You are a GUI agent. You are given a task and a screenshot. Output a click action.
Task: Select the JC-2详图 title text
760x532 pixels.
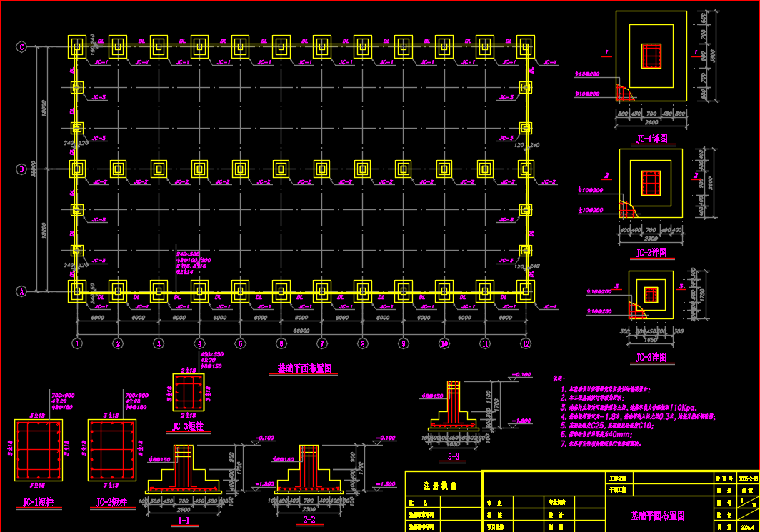click(x=651, y=253)
